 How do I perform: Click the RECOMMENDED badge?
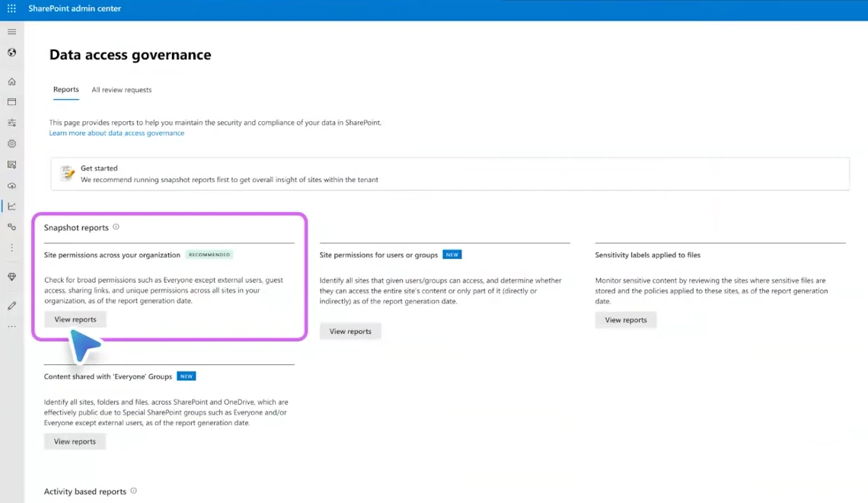tap(209, 255)
